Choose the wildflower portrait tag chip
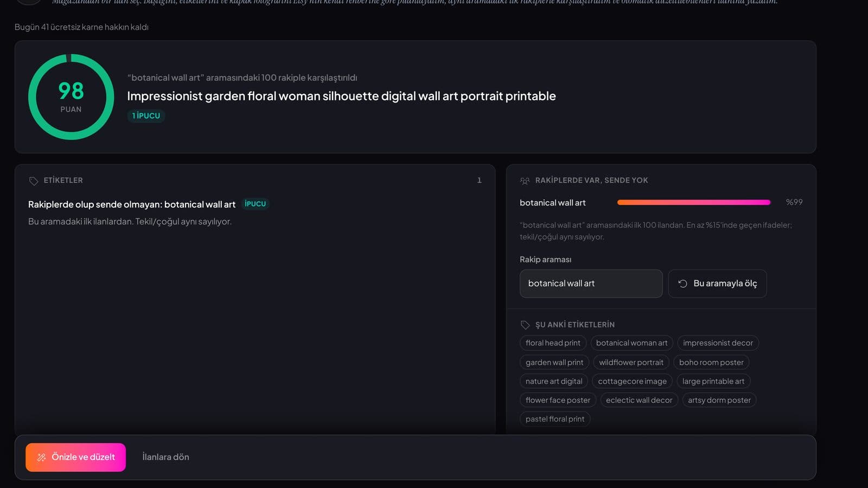This screenshot has width=868, height=488. pyautogui.click(x=631, y=362)
